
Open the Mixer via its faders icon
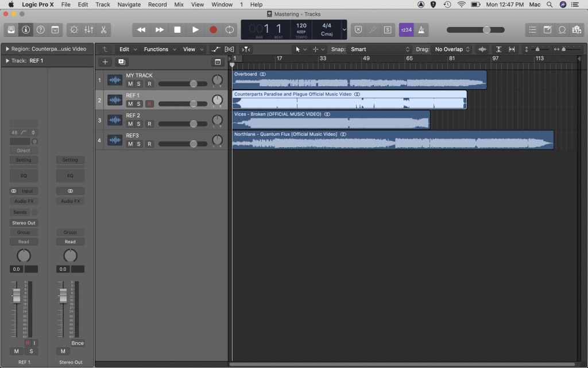89,30
